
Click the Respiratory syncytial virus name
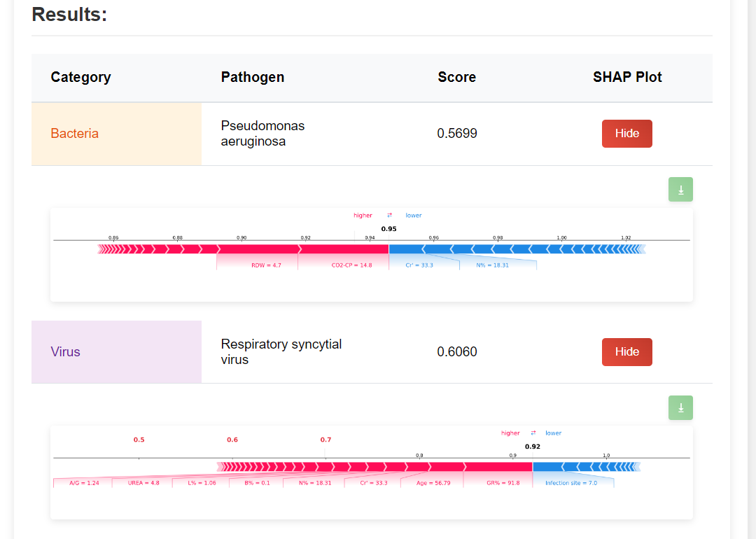click(x=281, y=352)
